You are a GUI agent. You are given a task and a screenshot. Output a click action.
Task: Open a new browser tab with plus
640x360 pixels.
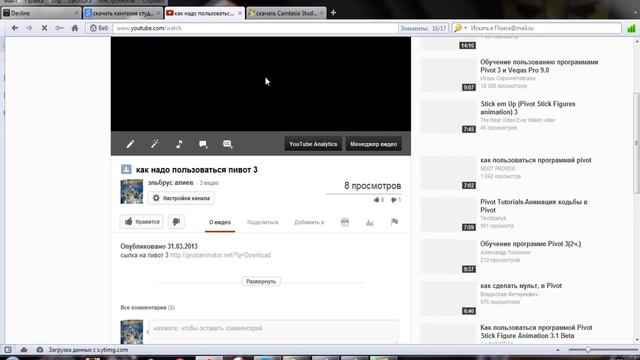(x=333, y=13)
